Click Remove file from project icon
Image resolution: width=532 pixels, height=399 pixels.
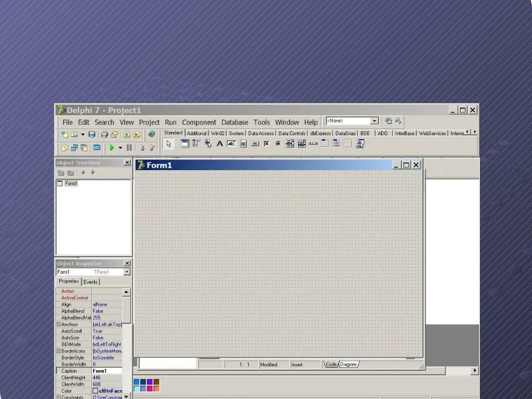(x=137, y=134)
